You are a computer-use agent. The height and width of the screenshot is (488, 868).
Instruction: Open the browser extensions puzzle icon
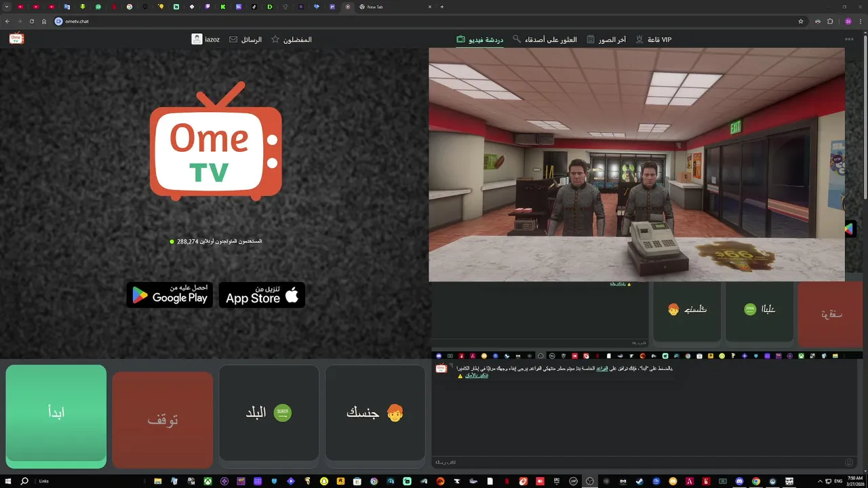(x=830, y=21)
